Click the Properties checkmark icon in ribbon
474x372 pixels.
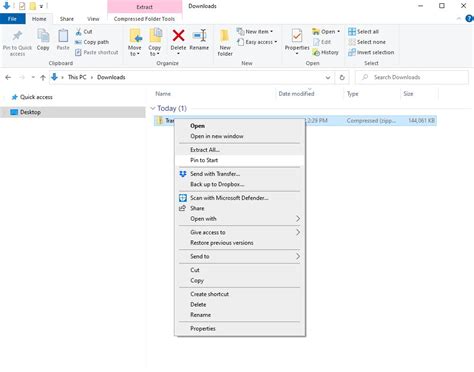coord(296,36)
